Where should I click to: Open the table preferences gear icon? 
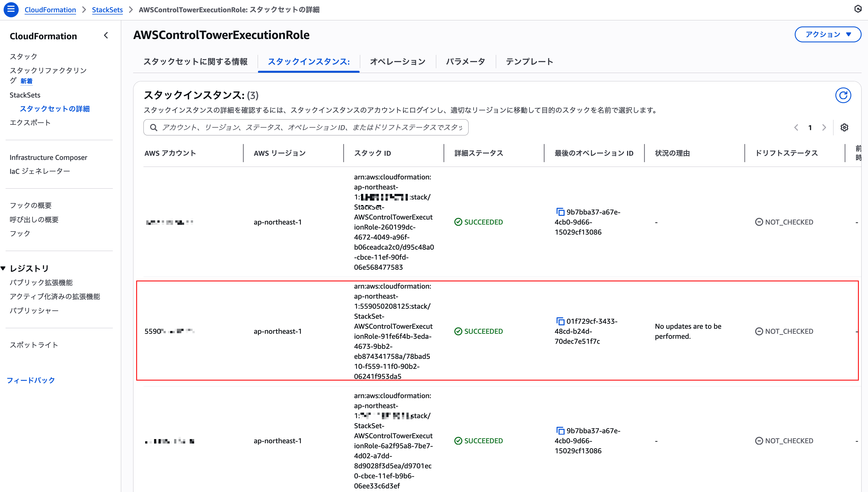(844, 127)
